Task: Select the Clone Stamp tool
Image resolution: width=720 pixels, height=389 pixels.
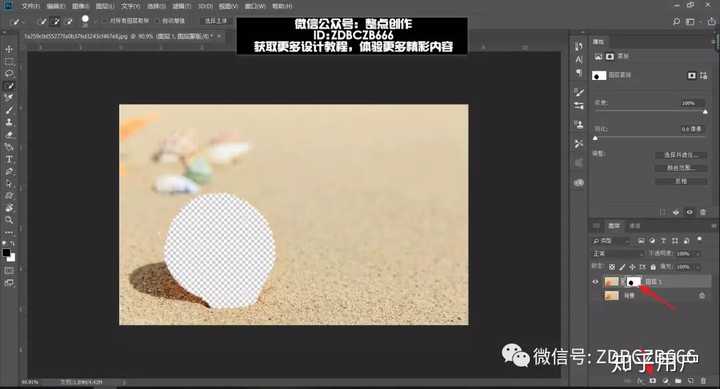Action: coord(9,123)
